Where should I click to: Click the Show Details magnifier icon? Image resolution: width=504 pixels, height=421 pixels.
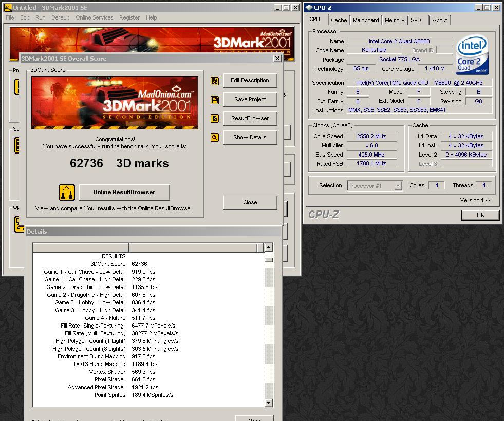coord(215,138)
